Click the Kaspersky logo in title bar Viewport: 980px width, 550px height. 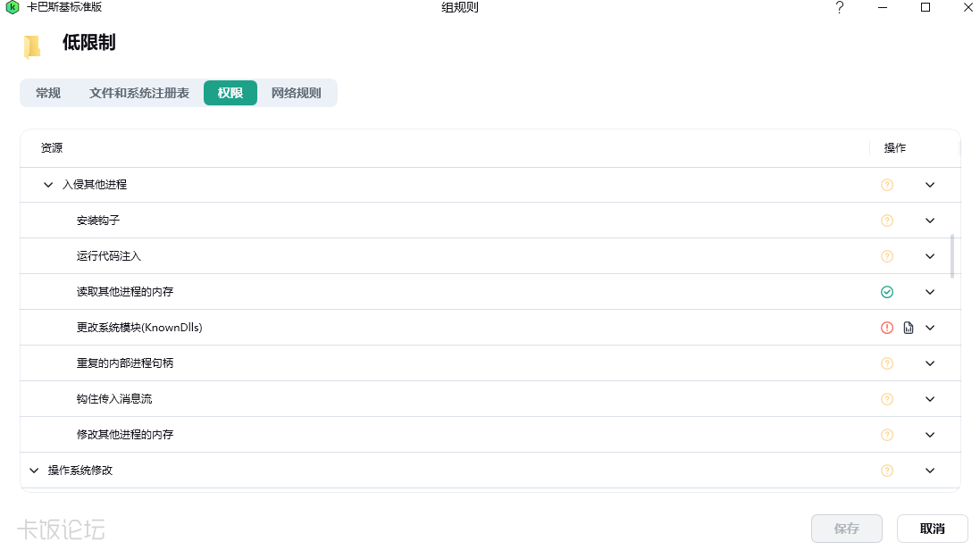click(x=12, y=7)
